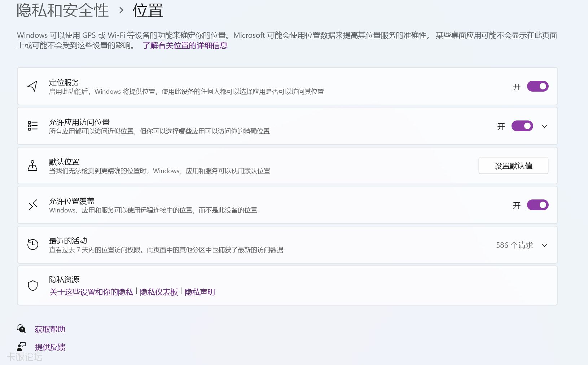The width and height of the screenshot is (588, 365).
Task: Expand the 允许应用访问位置 section chevron
Action: pos(545,126)
